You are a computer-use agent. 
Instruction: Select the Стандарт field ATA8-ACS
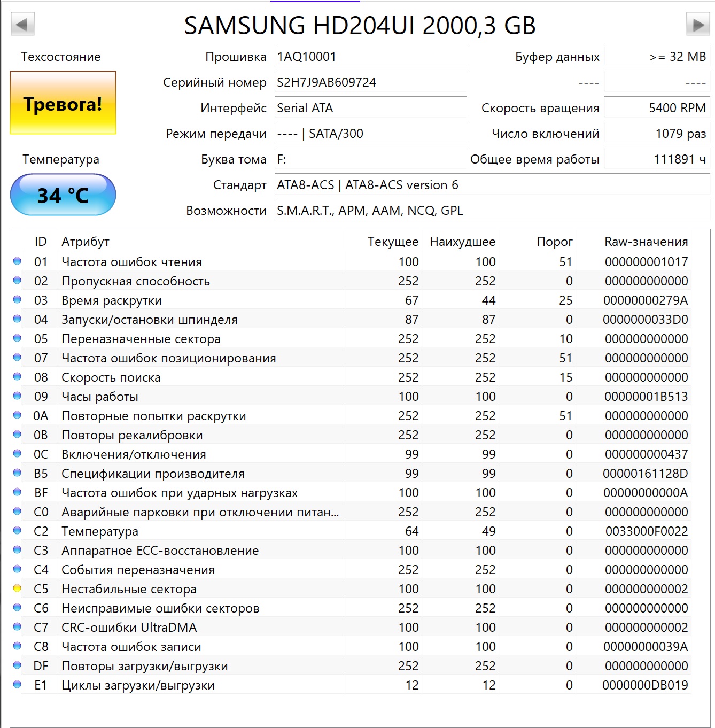coord(492,184)
